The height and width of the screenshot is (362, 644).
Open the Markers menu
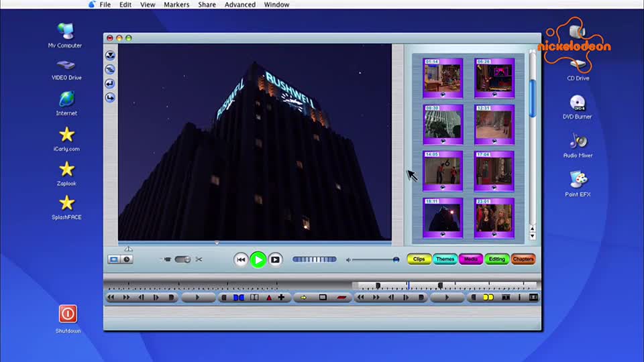176,5
